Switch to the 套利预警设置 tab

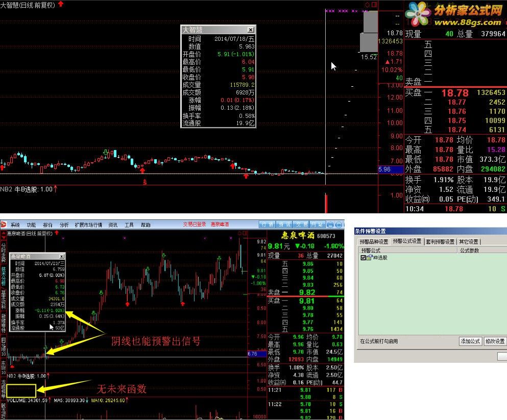click(440, 242)
